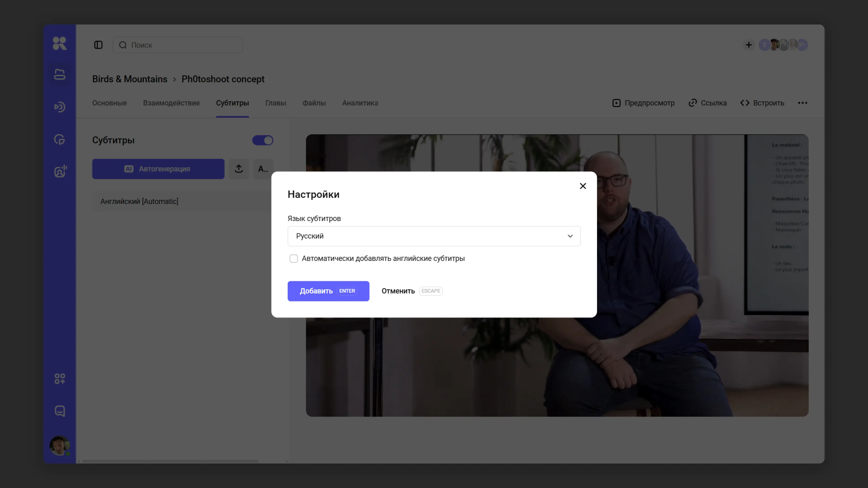868x488 pixels.
Task: Open the apps grid icon in the sidebar
Action: (x=60, y=379)
